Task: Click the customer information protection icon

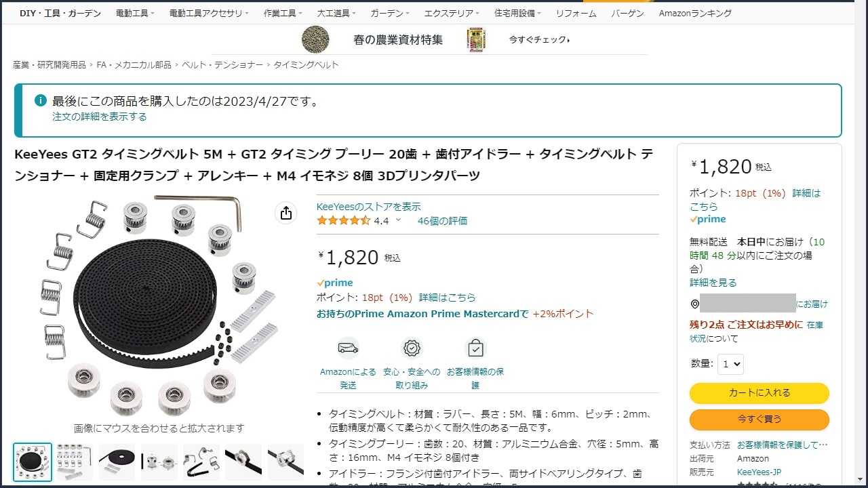Action: pos(475,348)
